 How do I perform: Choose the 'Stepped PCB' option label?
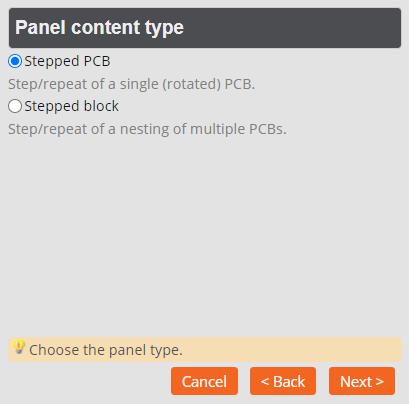(67, 61)
